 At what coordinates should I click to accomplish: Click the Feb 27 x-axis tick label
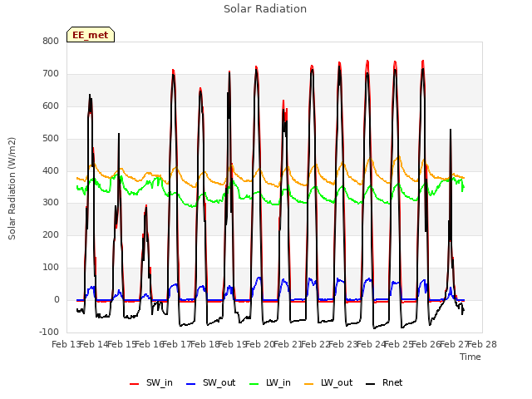tap(455, 345)
